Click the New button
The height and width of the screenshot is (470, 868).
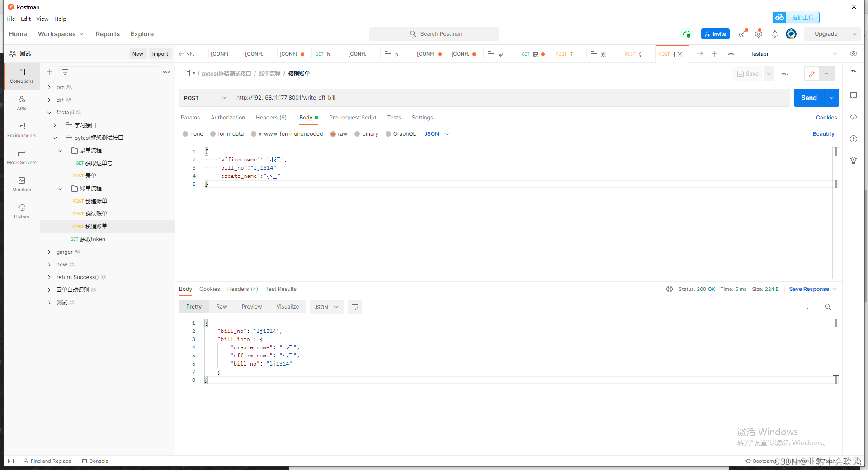click(137, 54)
